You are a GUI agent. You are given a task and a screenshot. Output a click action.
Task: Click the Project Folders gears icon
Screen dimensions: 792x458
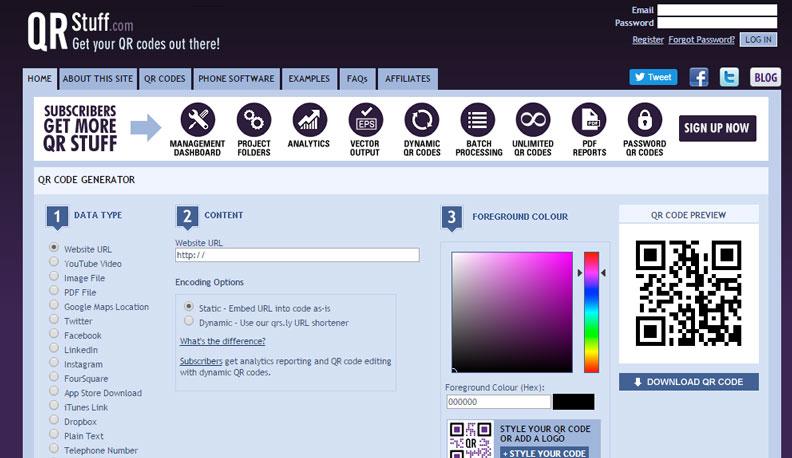click(x=254, y=120)
